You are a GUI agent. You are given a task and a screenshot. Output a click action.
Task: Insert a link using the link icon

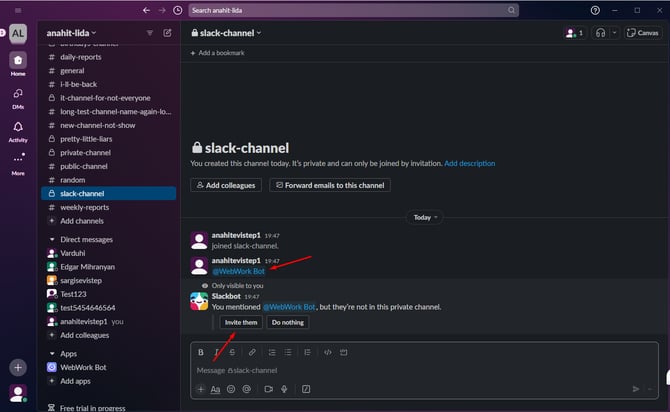coord(252,352)
